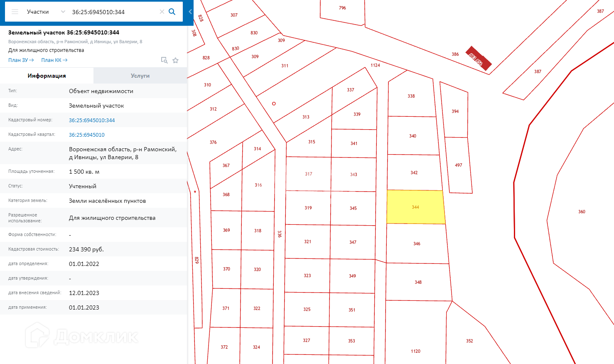The image size is (614, 364).
Task: Select parcel 320 on the map
Action: (258, 269)
